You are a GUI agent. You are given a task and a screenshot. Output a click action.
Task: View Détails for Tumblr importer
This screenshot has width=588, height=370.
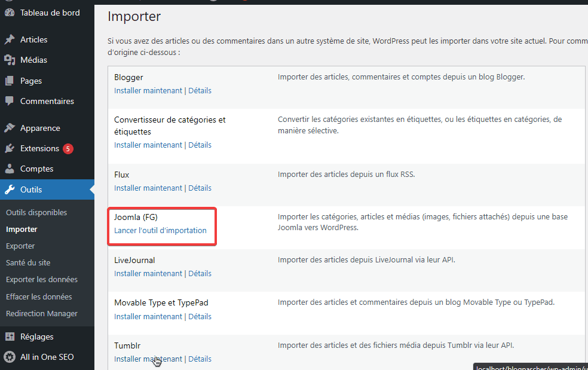[x=200, y=359]
